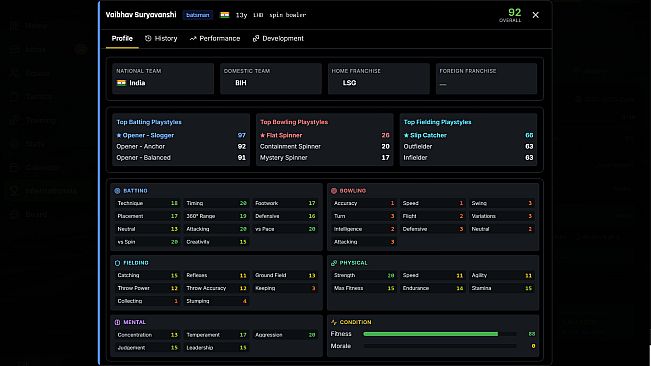Select the Opener - Anchor playstyle row
651x366 pixels.
coord(181,146)
